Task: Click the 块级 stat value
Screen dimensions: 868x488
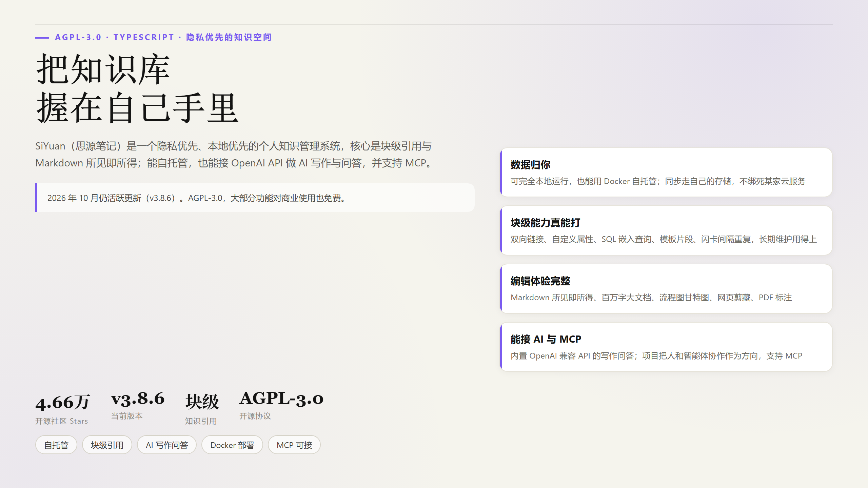Action: click(x=202, y=402)
